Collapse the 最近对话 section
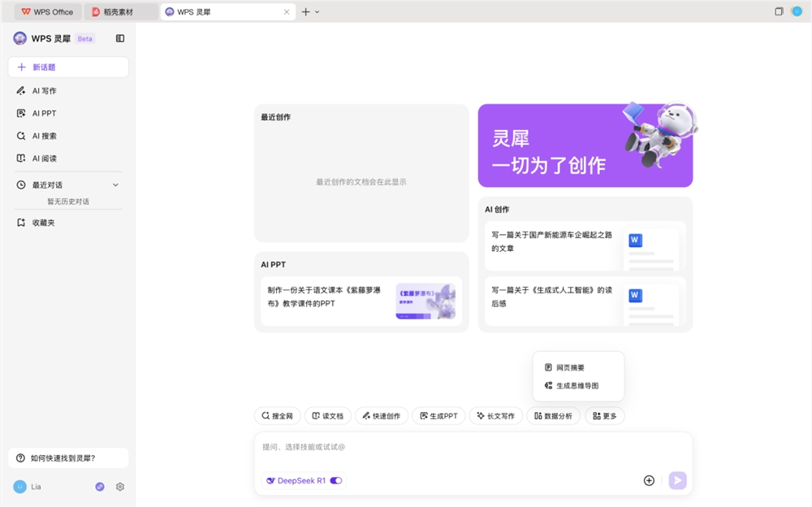 [116, 184]
